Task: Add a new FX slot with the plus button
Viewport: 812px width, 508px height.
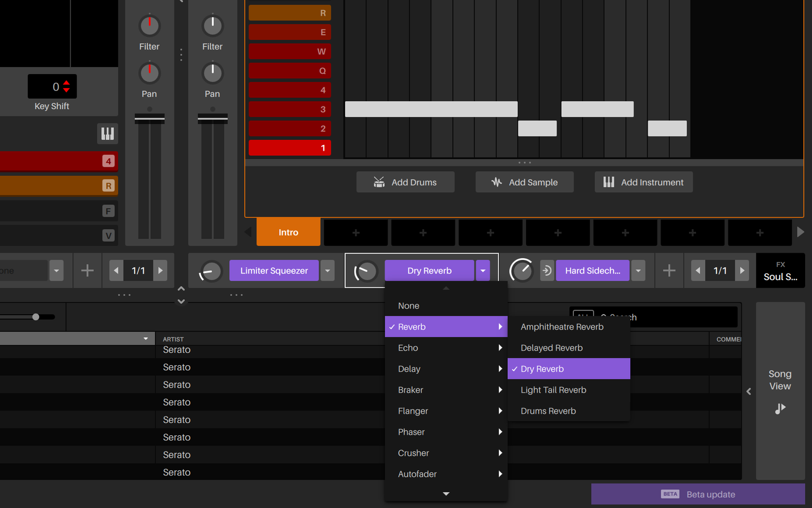Action: (x=669, y=270)
